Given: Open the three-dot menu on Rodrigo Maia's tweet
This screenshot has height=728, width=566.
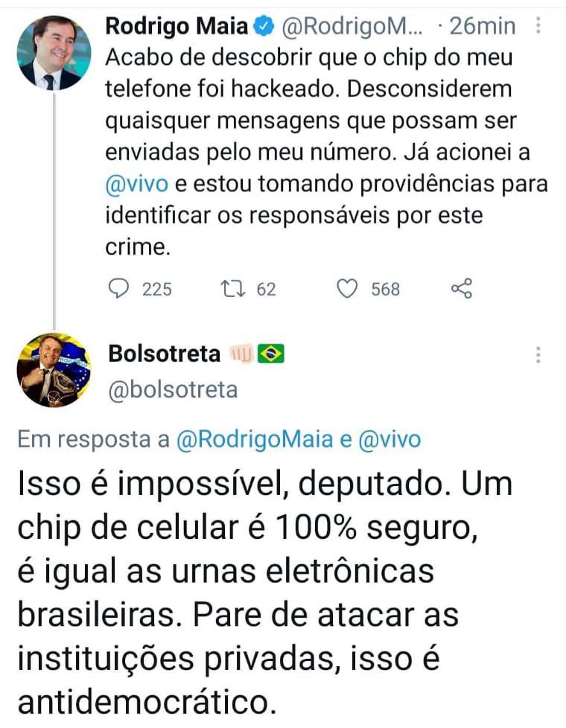Looking at the screenshot, I should tap(538, 27).
